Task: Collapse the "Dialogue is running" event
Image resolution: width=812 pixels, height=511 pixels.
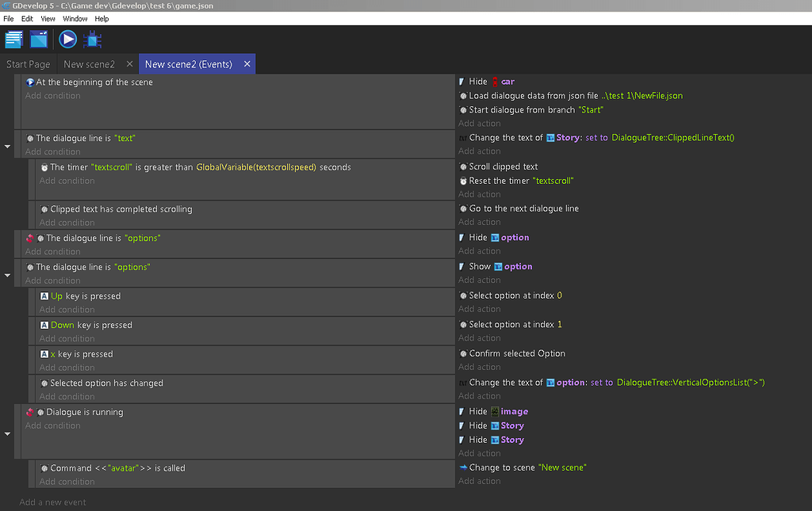Action: [x=7, y=432]
